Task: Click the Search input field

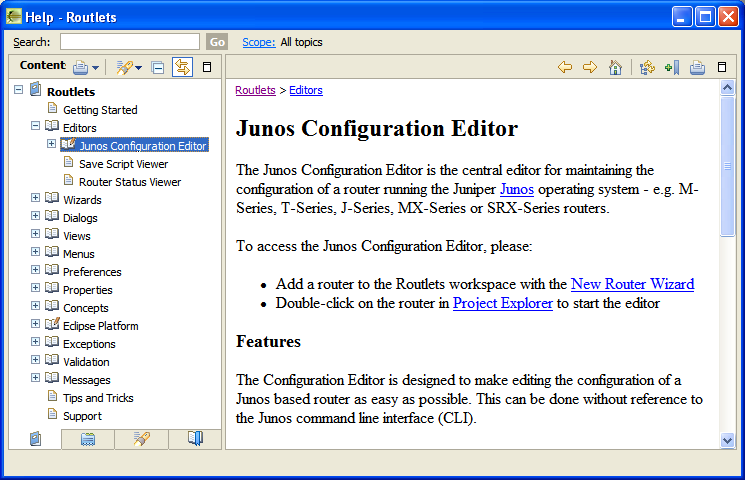Action: click(130, 42)
